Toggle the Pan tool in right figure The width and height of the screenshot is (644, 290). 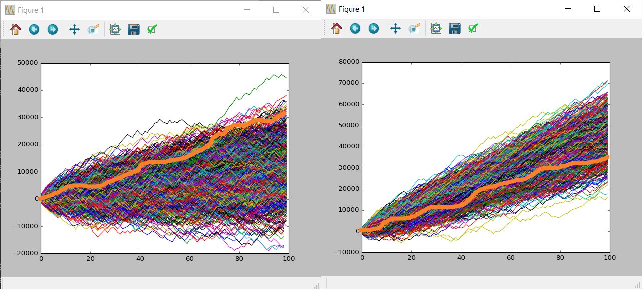(395, 28)
